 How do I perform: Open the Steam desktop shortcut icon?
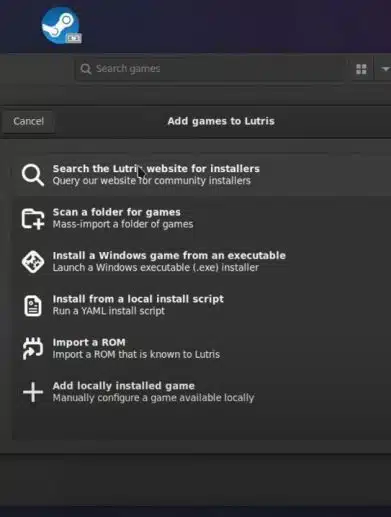(x=61, y=26)
